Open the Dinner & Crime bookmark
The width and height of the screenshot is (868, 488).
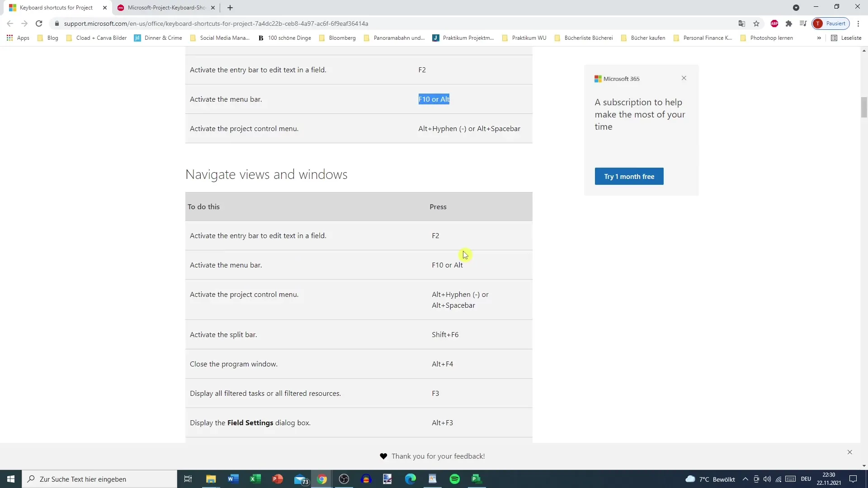coord(158,38)
